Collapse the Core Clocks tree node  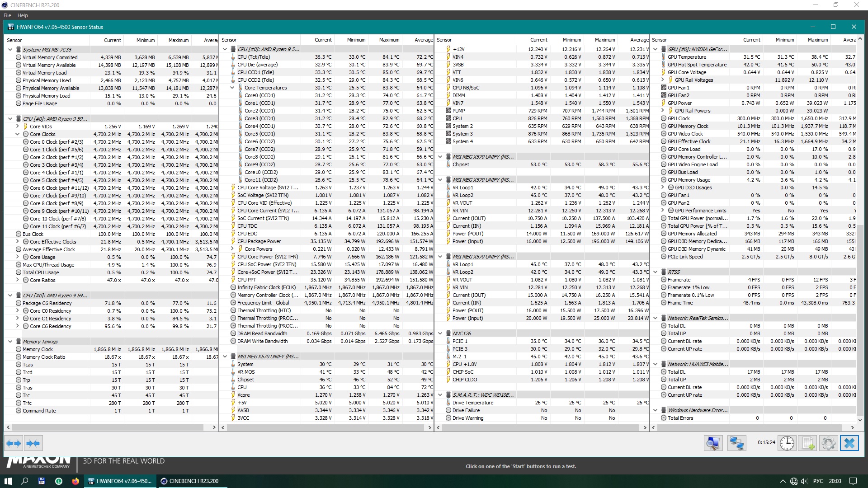[18, 134]
